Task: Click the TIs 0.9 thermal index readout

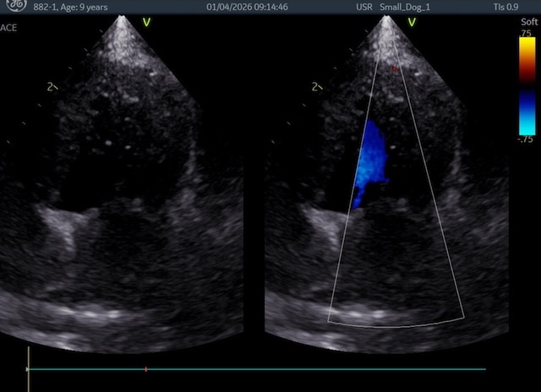Action: (x=506, y=7)
